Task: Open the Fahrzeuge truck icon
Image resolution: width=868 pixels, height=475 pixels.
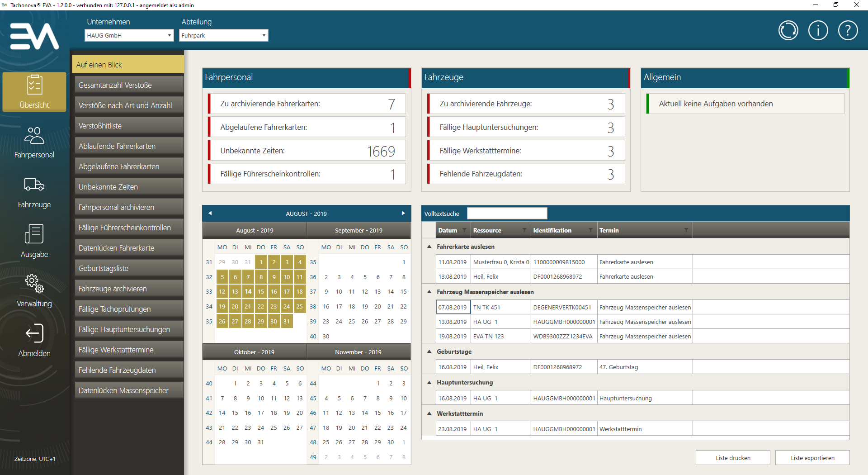Action: tap(34, 185)
